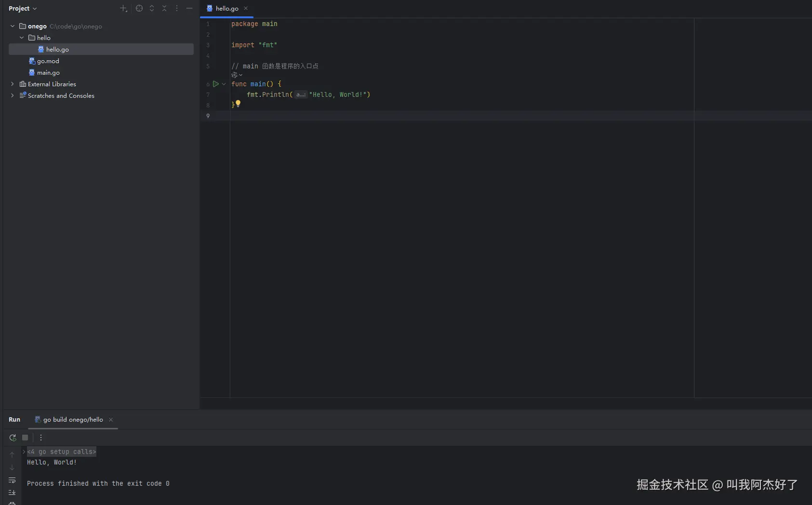Click 'Process finished with the exit code 0'
812x505 pixels.
tap(98, 483)
